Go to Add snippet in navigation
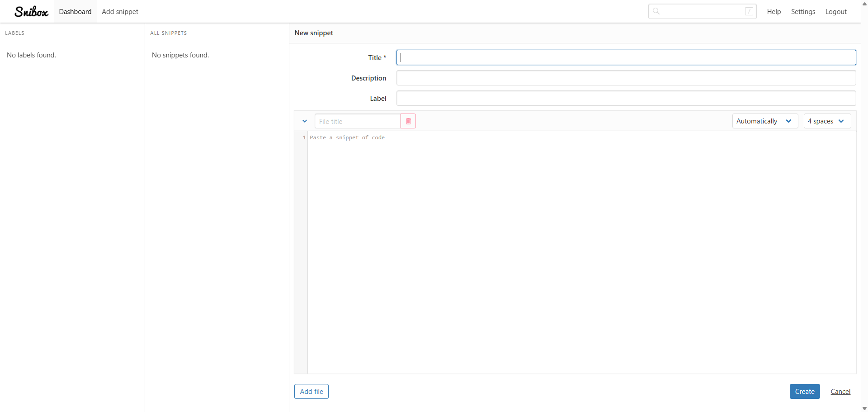Viewport: 868px width, 412px height. pos(120,11)
